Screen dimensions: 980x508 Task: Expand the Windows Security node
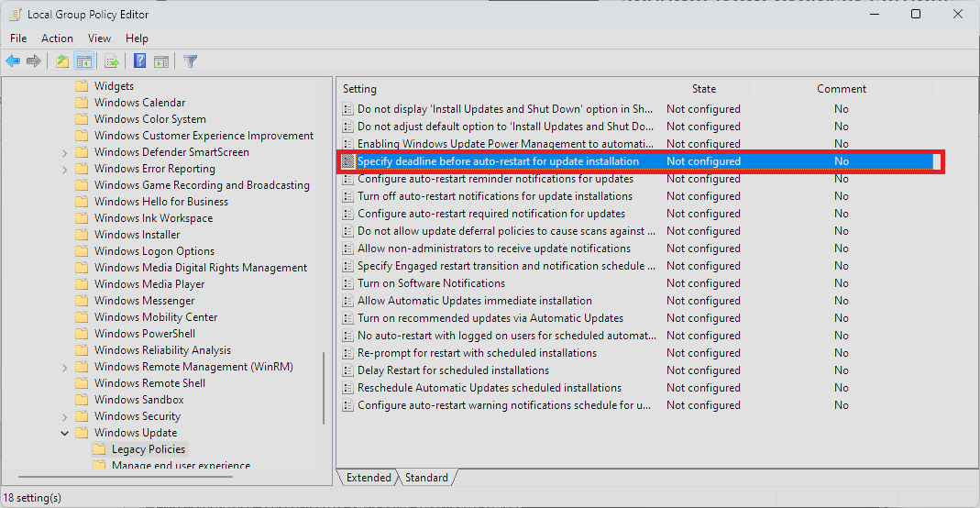tap(64, 416)
